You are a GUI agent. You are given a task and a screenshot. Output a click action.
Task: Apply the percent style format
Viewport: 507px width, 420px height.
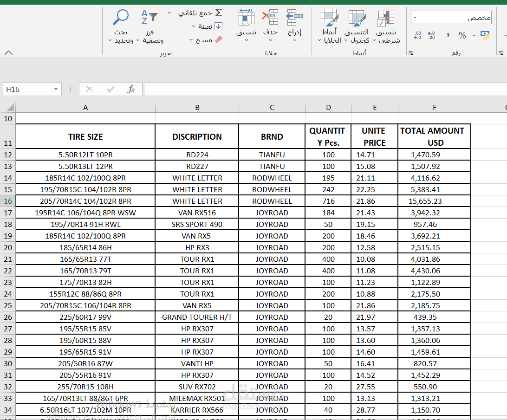462,35
